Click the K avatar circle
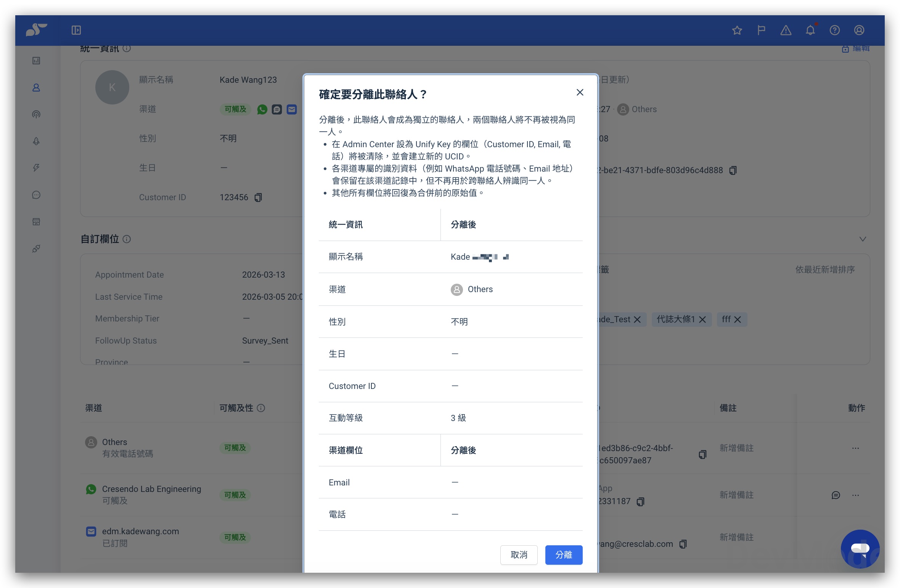 (x=112, y=87)
